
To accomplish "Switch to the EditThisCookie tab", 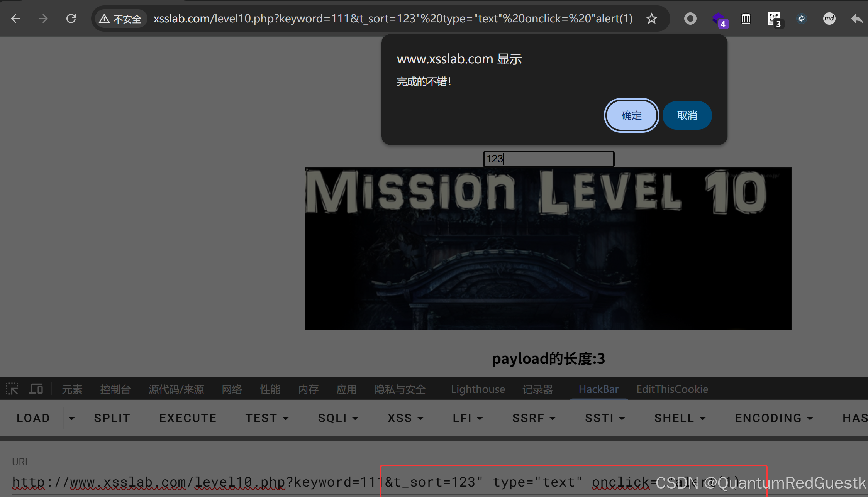I will tap(672, 389).
